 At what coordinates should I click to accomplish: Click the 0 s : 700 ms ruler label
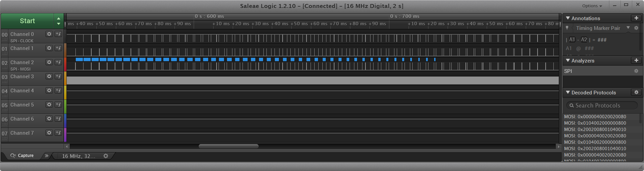click(405, 16)
